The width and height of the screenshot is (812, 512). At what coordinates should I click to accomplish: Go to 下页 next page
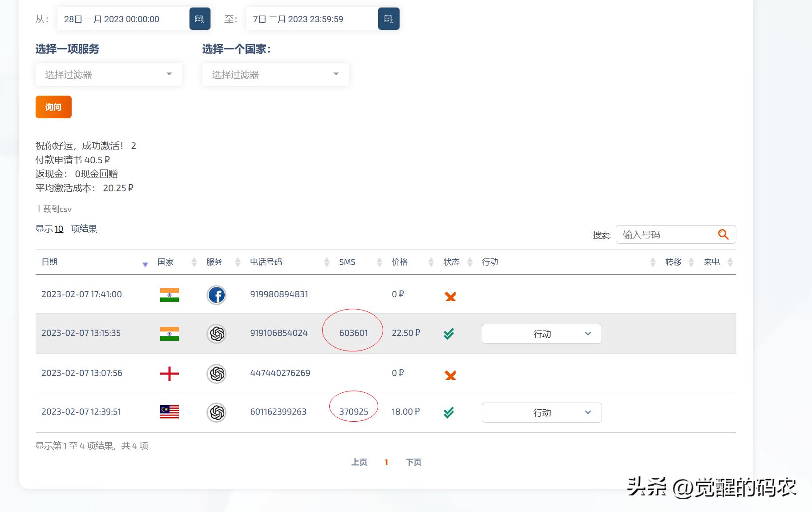(413, 462)
